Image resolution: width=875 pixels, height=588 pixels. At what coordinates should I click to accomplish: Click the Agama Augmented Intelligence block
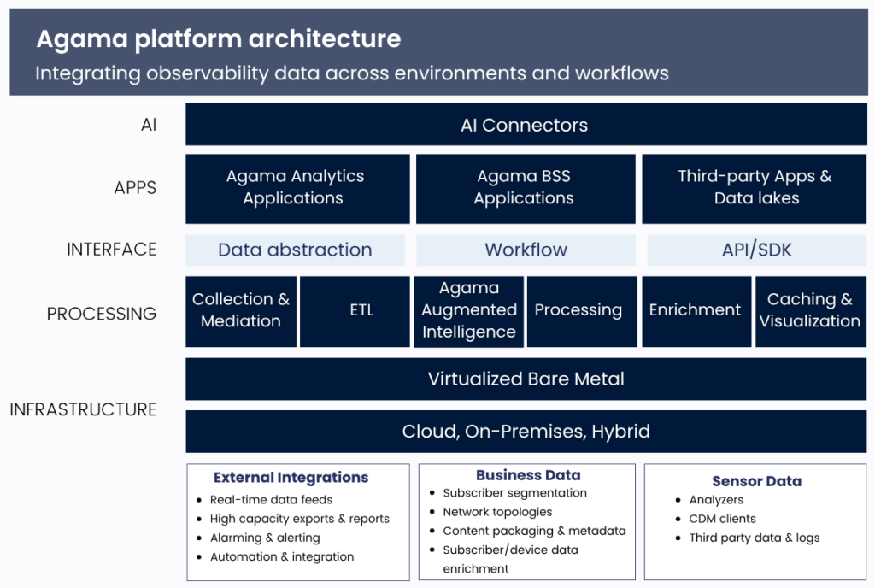468,310
